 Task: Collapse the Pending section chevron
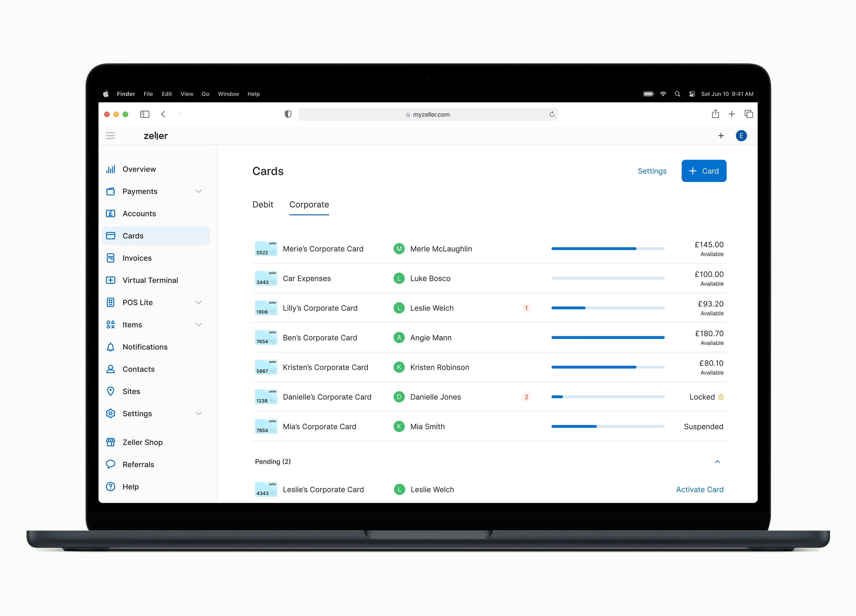click(x=717, y=462)
